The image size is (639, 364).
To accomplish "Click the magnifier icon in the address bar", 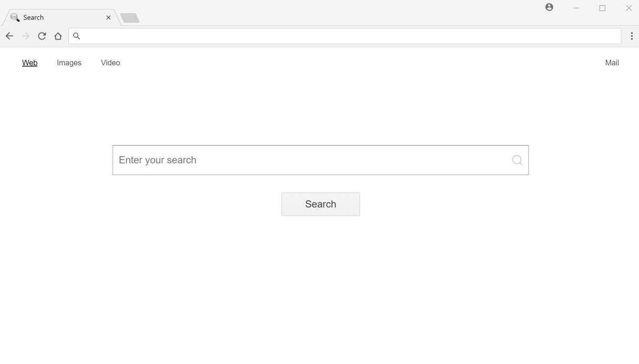I will point(76,36).
